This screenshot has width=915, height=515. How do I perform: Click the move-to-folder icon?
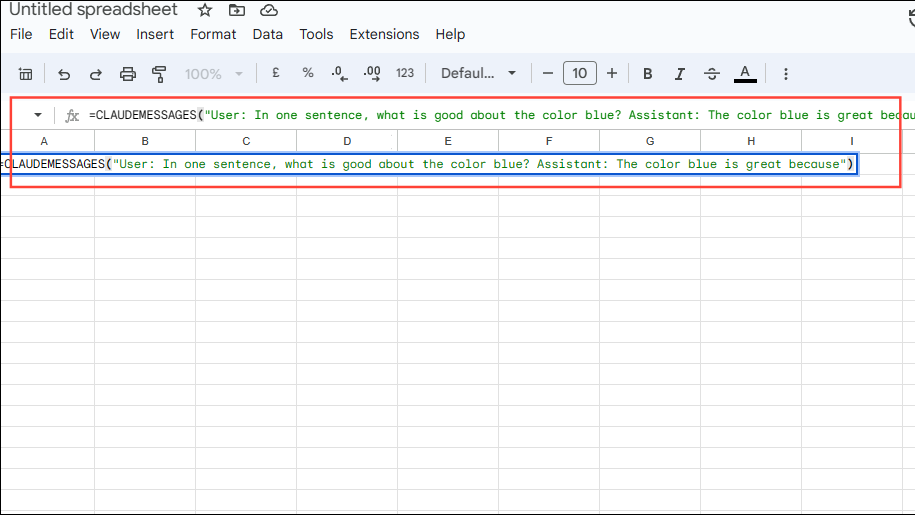[x=237, y=10]
